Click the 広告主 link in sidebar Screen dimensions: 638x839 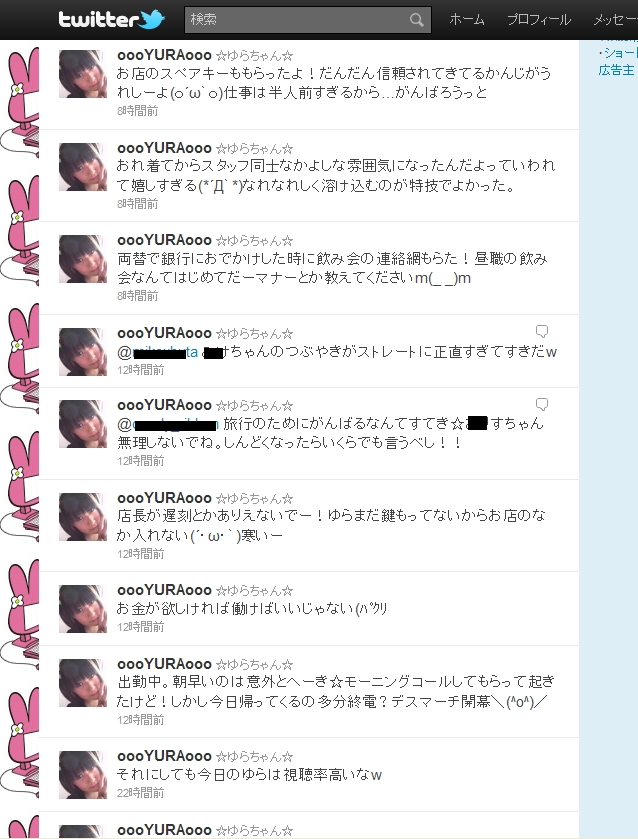pos(616,70)
